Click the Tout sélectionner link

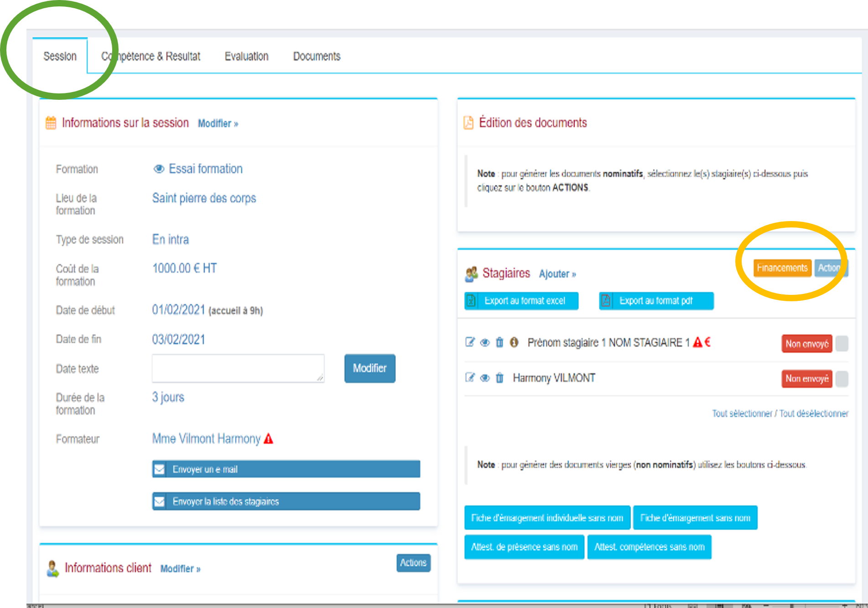tap(742, 413)
